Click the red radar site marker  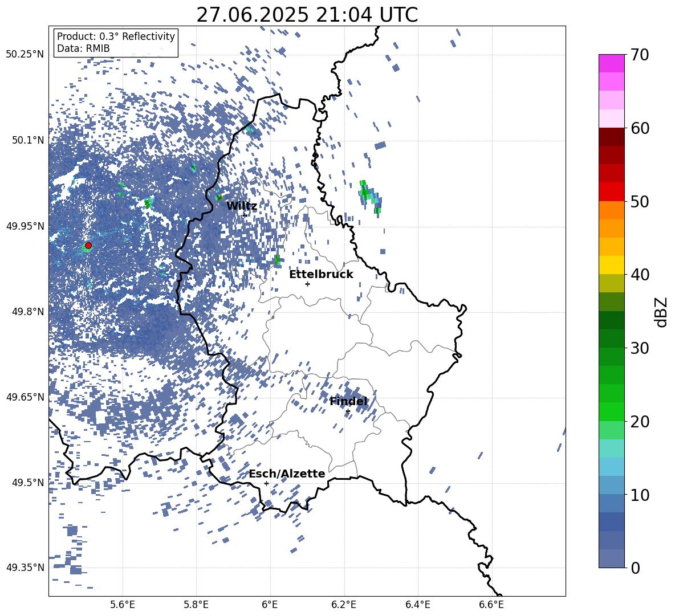pyautogui.click(x=88, y=246)
